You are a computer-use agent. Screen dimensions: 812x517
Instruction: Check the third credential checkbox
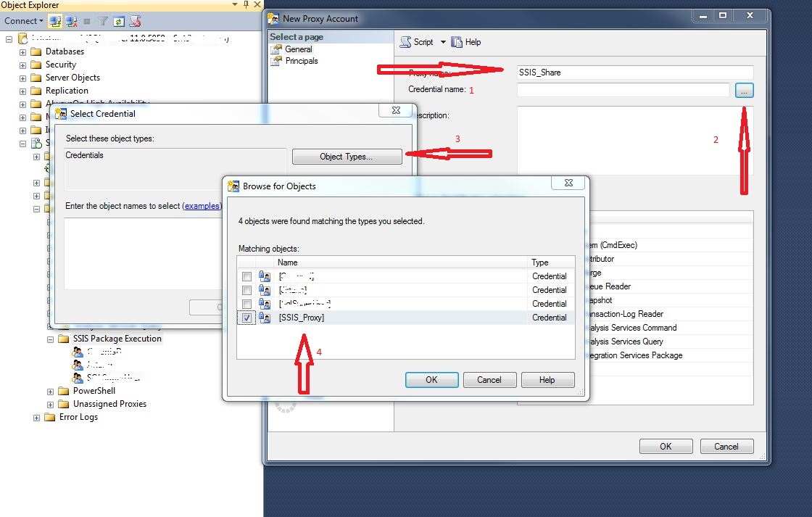coord(246,304)
